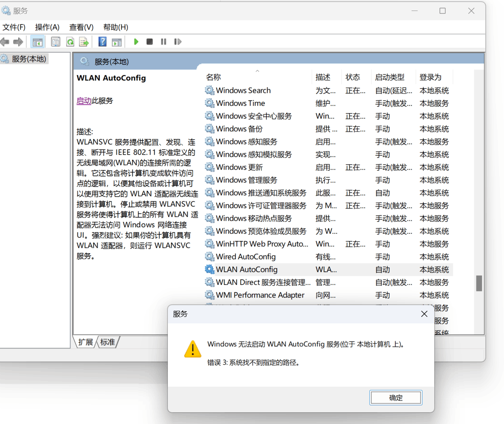Click the gear icon of WinHTTP Web Proxy

(x=209, y=244)
